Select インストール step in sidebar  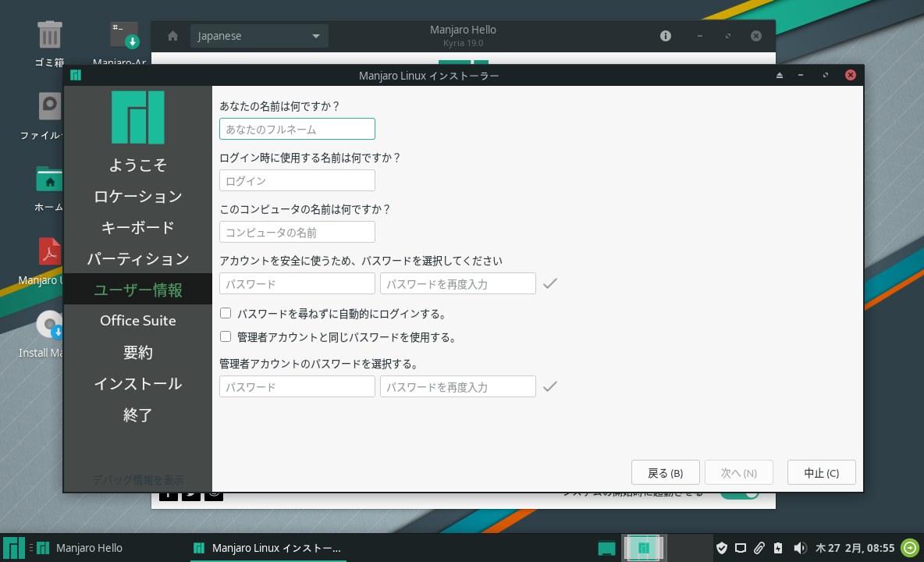(x=138, y=383)
